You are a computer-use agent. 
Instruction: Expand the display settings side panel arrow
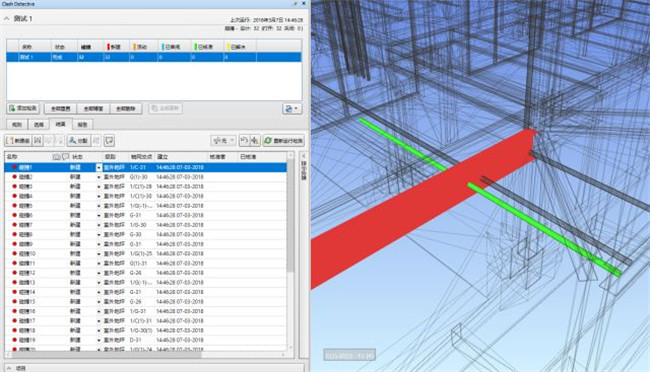tap(304, 156)
